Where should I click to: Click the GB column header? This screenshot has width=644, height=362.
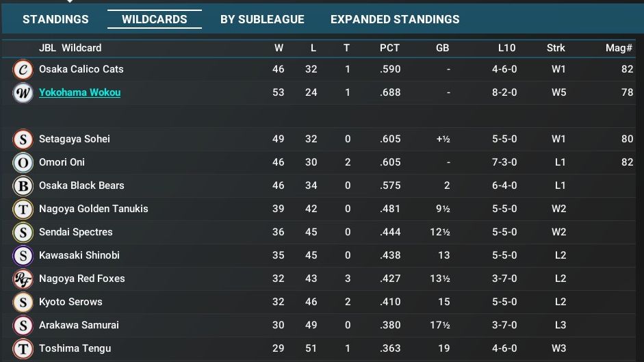click(x=442, y=48)
